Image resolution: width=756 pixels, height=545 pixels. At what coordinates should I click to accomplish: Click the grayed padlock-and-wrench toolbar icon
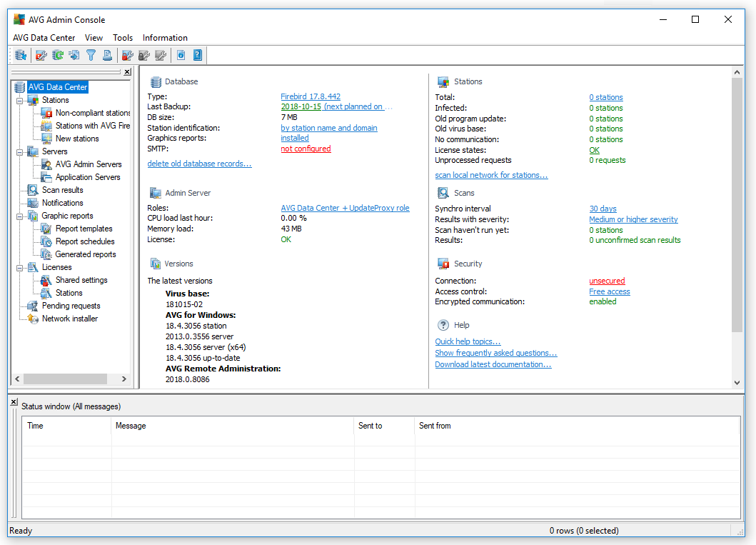pyautogui.click(x=143, y=56)
